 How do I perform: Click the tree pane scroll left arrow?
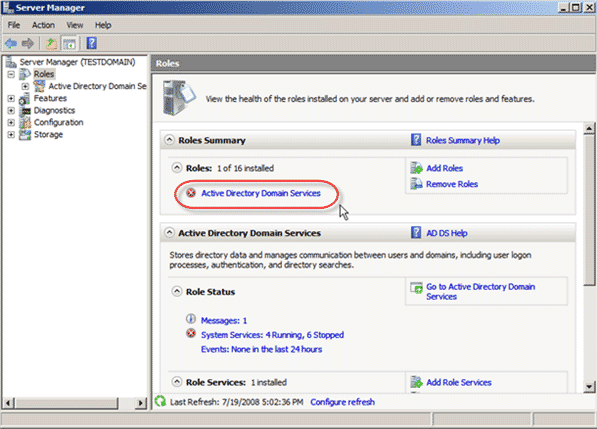[8, 403]
